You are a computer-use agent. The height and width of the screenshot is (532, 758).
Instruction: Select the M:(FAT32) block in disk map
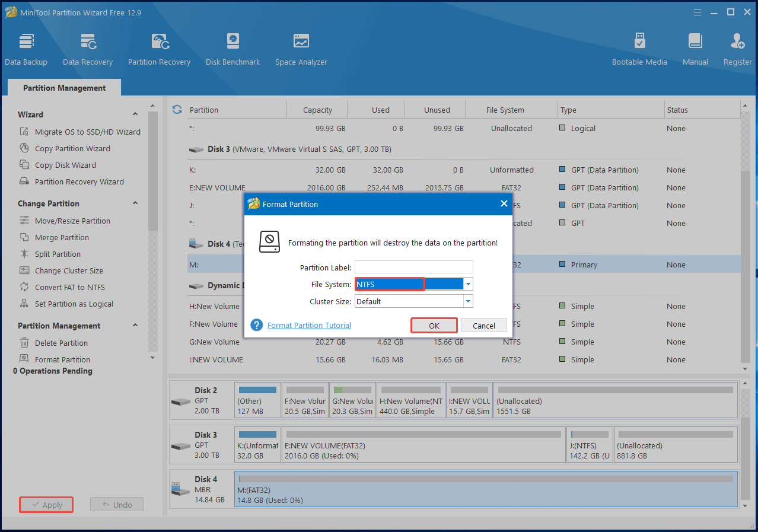click(486, 489)
